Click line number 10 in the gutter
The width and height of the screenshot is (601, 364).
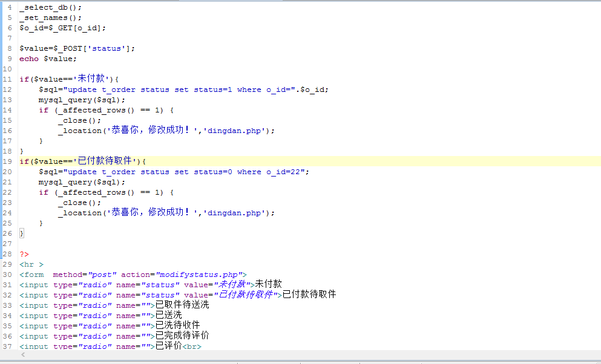coord(7,70)
